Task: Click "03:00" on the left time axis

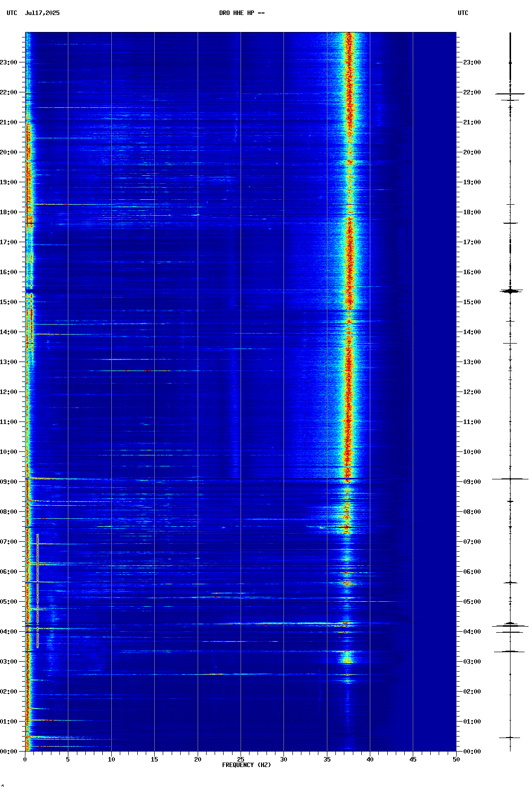Action: [8, 662]
